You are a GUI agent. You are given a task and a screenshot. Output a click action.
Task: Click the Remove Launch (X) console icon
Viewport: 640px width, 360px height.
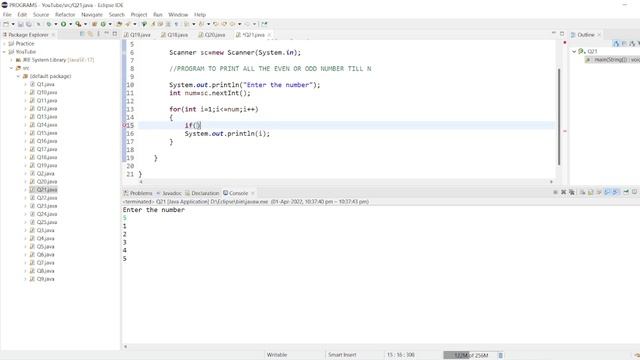point(564,192)
